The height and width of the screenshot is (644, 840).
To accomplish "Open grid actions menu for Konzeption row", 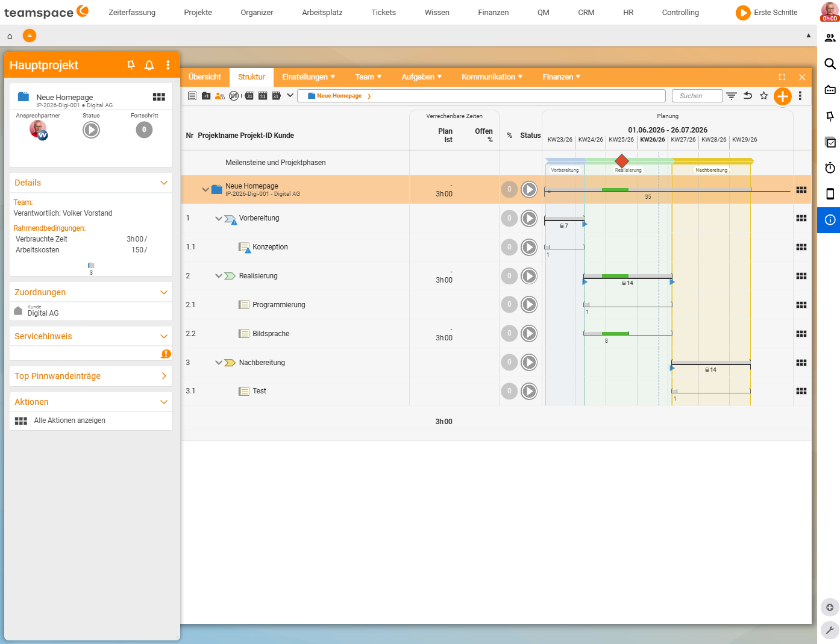I will click(801, 247).
